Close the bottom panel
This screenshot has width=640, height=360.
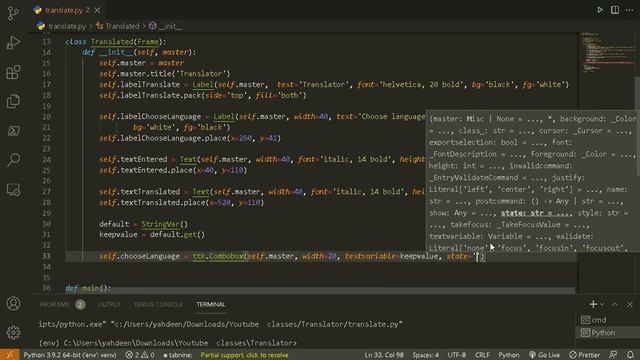630,304
